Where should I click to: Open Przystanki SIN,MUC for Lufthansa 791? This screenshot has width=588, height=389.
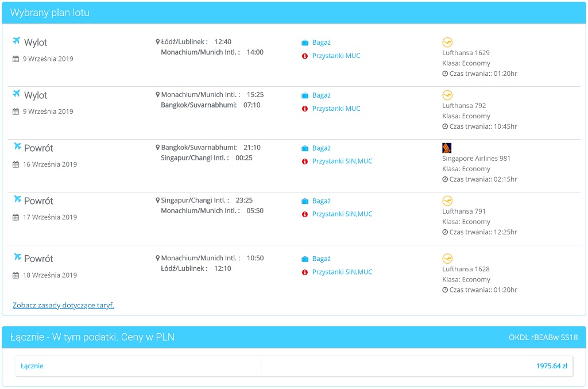click(342, 214)
